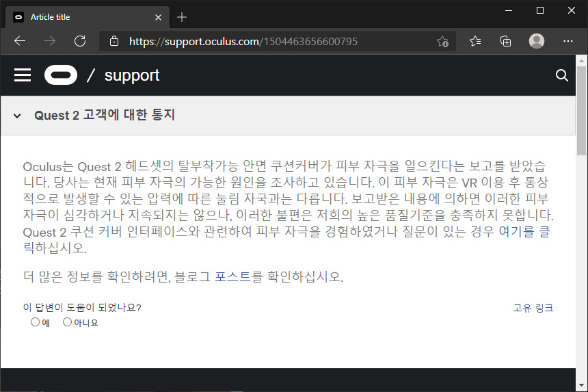This screenshot has width=588, height=392.
Task: Click the support text in header
Action: point(132,75)
